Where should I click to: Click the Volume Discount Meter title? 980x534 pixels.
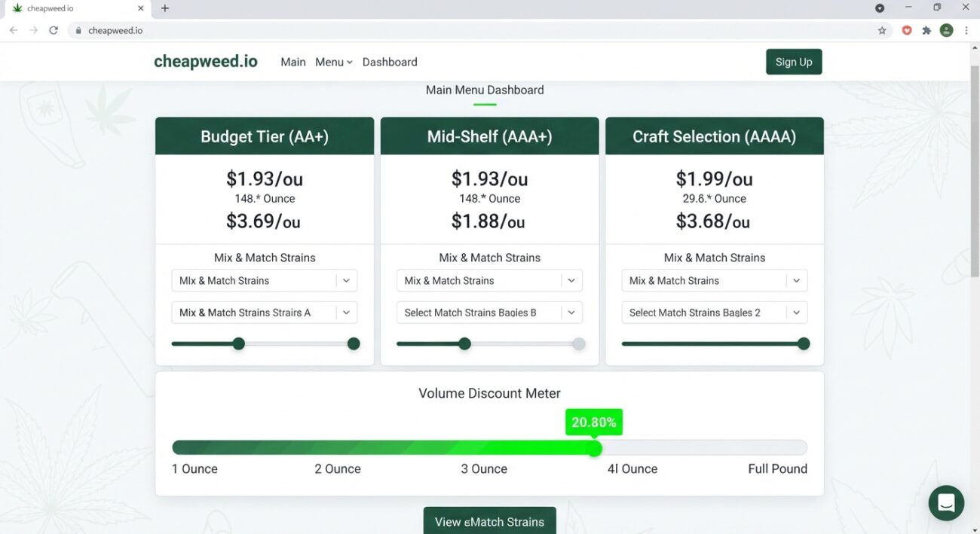(x=489, y=393)
